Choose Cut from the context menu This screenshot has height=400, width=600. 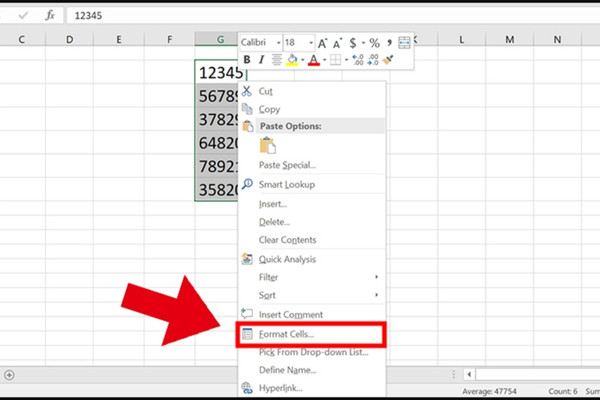click(x=312, y=91)
